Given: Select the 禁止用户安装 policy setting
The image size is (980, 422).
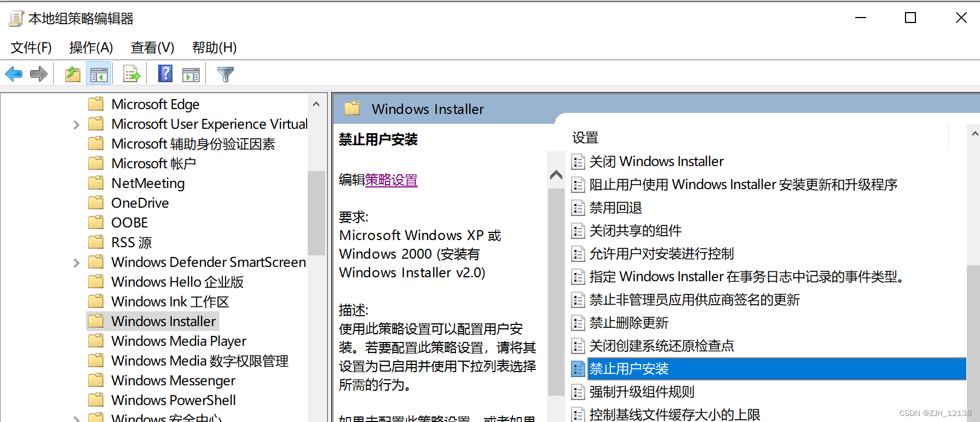Looking at the screenshot, I should click(x=776, y=369).
